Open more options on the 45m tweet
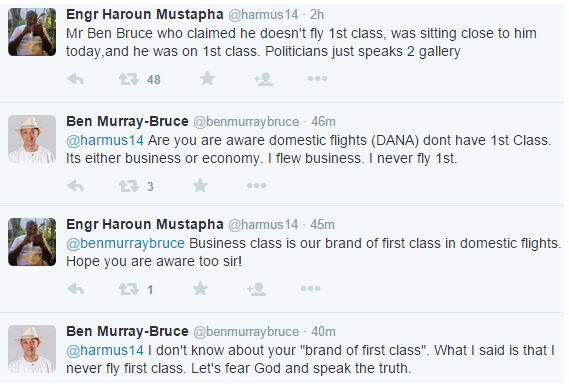 [x=311, y=288]
